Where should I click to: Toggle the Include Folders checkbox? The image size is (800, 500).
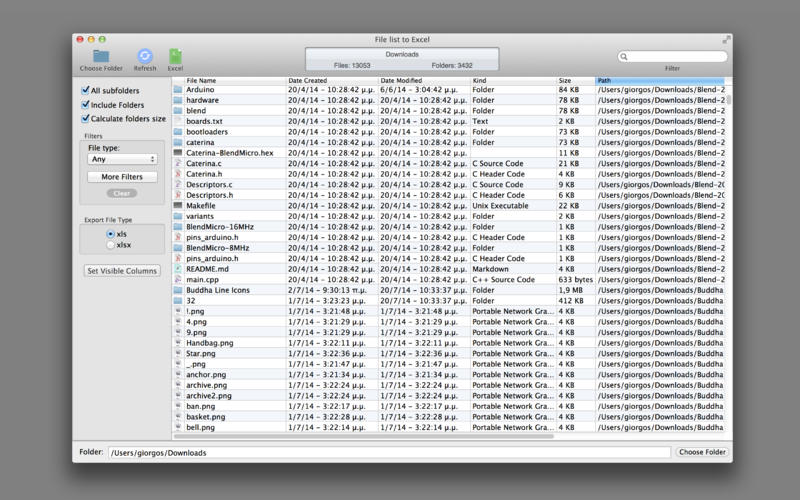click(85, 105)
